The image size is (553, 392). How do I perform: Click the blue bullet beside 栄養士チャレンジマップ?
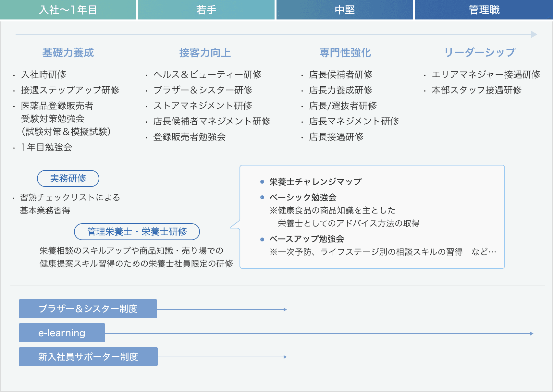click(x=262, y=182)
